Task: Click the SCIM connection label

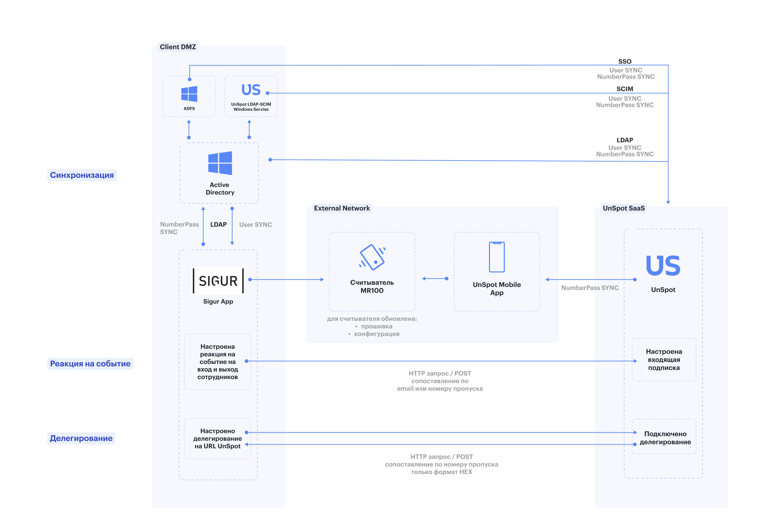Action: click(x=624, y=89)
